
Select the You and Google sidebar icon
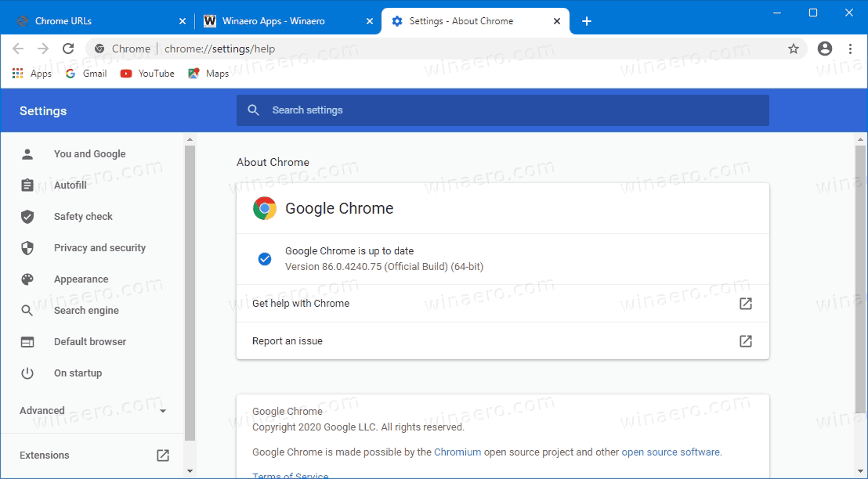point(29,154)
